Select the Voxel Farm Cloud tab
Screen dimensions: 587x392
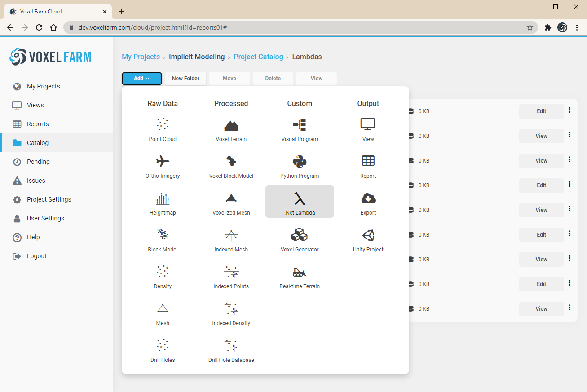click(x=58, y=12)
